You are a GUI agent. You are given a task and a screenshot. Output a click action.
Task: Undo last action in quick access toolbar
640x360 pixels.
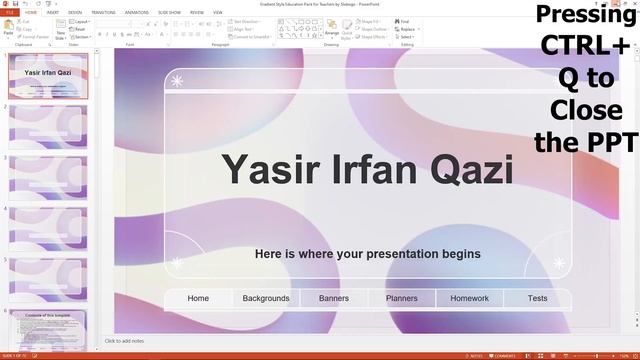click(x=26, y=4)
